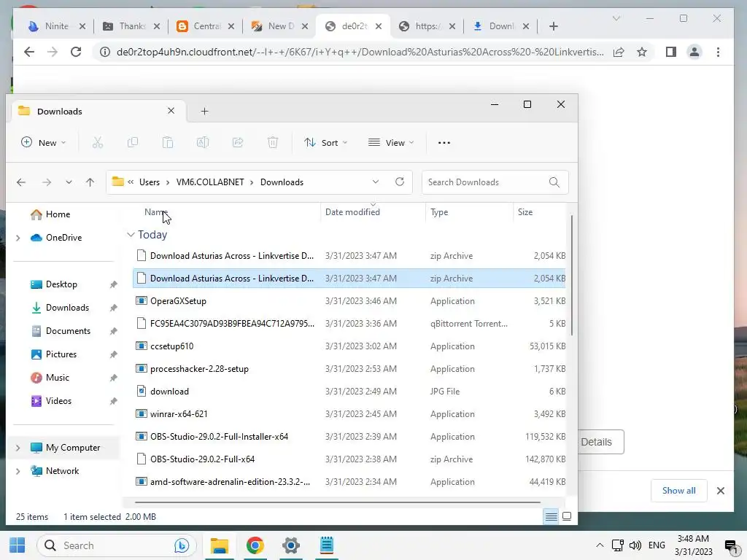The image size is (747, 560).
Task: Refresh the Downloads folder view
Action: click(x=400, y=182)
